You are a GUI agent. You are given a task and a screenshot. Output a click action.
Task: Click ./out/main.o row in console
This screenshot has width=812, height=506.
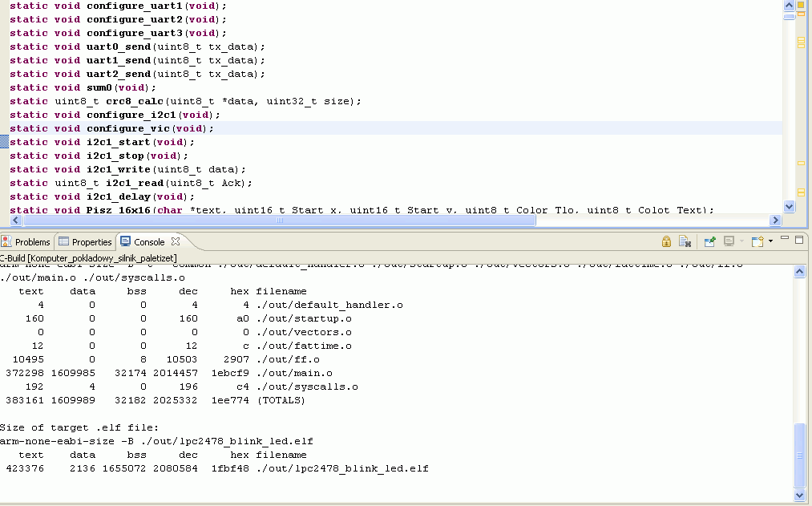169,373
